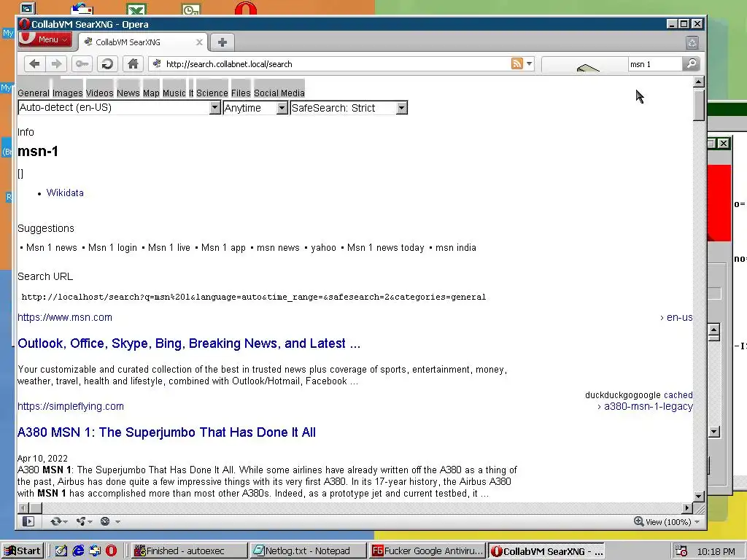Open Opera Link sync status icon
Viewport: 747px width, 560px height.
tap(58, 521)
